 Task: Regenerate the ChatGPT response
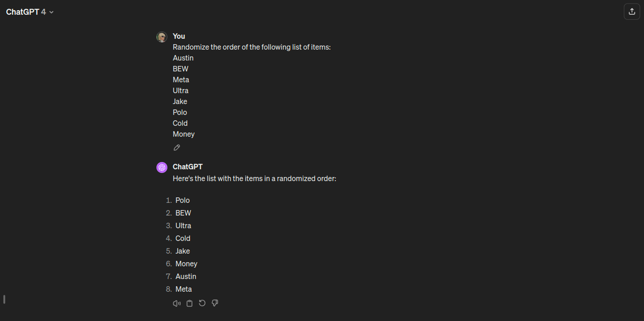(202, 303)
